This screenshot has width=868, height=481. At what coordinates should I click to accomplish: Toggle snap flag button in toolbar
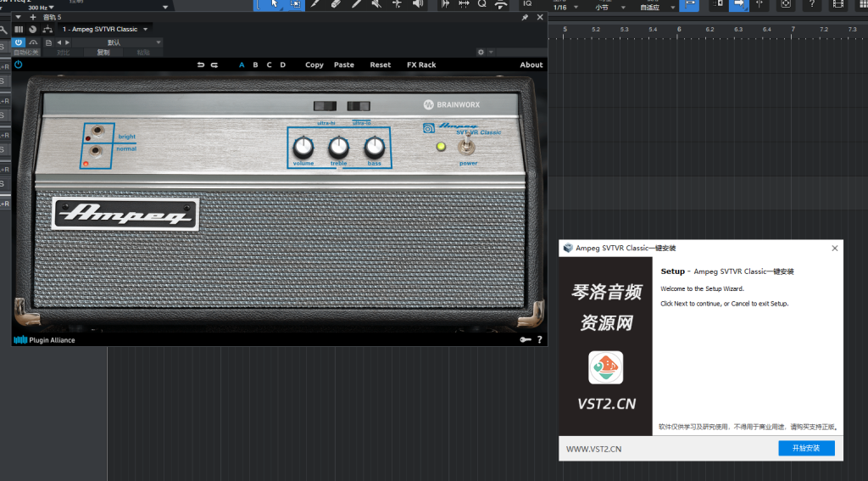tap(689, 4)
